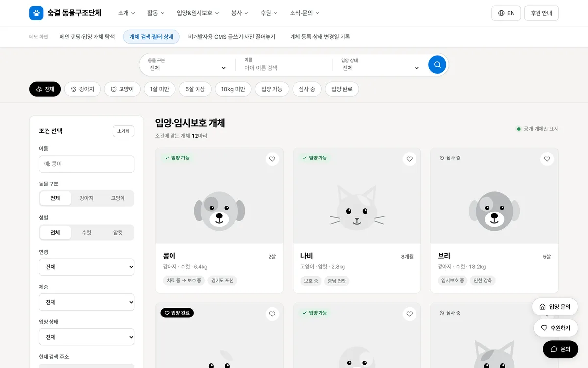Expand 후원 navigation menu
Image resolution: width=588 pixels, height=368 pixels.
tap(269, 13)
